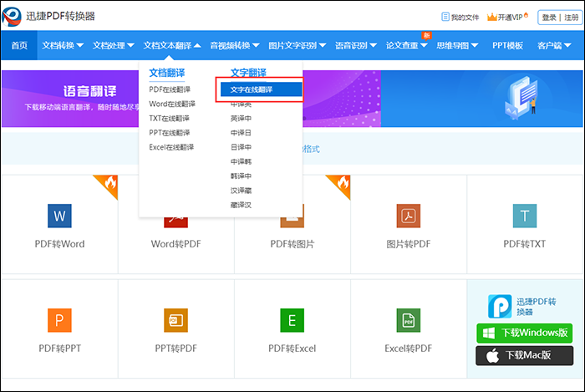Click the PDF转Excel label

point(292,349)
